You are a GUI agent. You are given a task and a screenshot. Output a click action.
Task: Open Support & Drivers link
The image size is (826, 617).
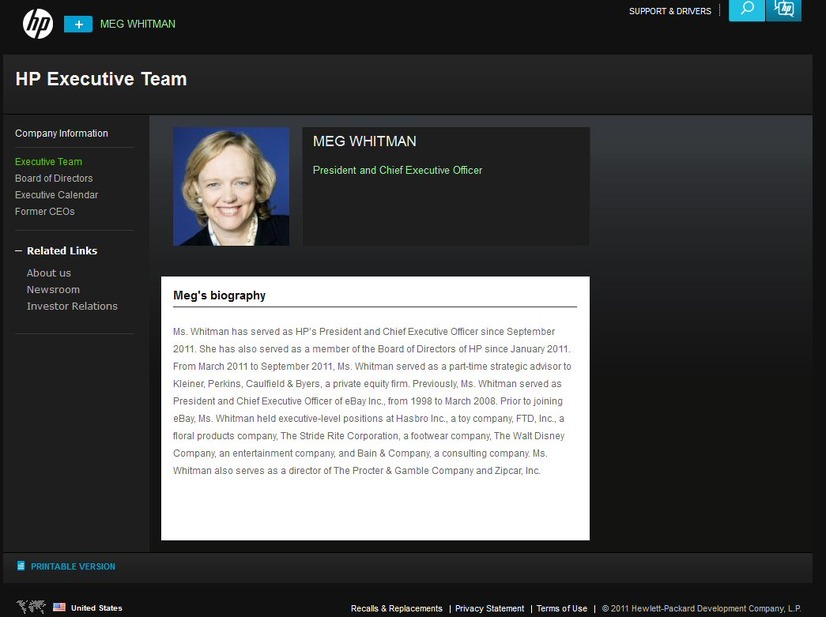pyautogui.click(x=670, y=11)
